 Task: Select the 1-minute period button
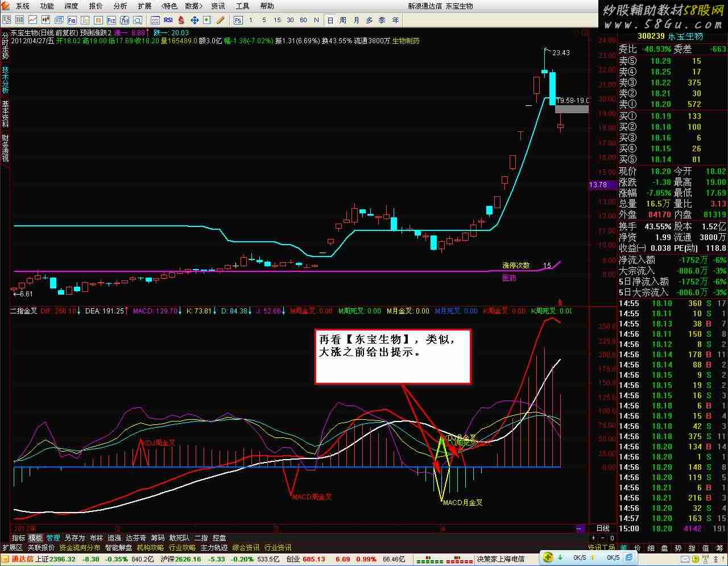click(251, 20)
